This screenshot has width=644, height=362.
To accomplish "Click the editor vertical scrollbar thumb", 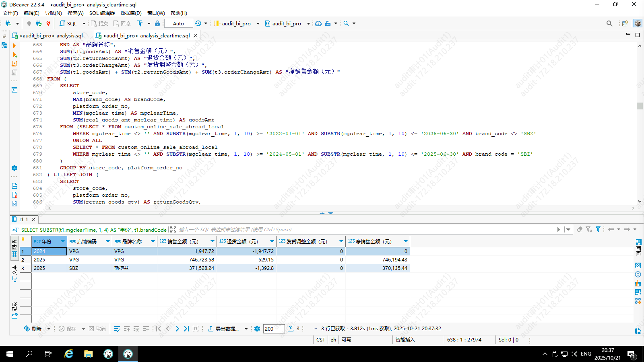I will [640, 106].
